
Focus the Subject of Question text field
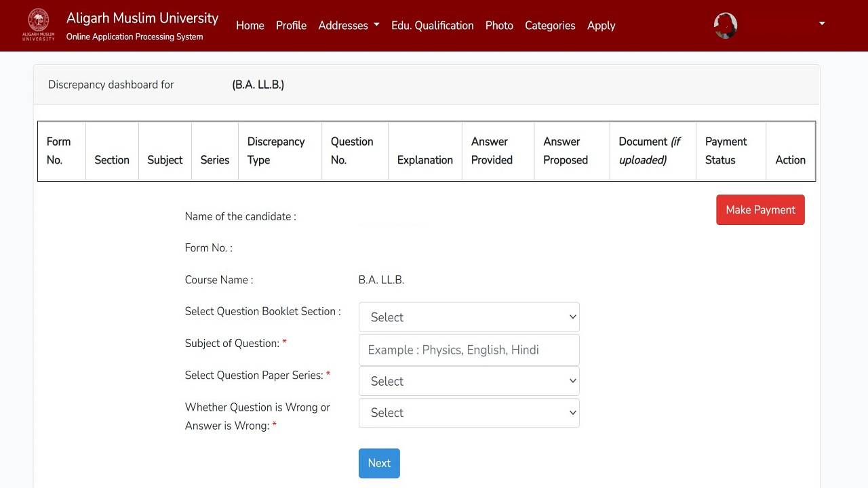pyautogui.click(x=469, y=350)
